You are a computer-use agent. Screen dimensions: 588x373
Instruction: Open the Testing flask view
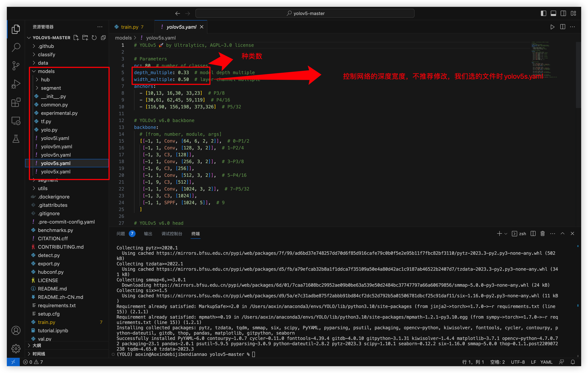pyautogui.click(x=16, y=139)
